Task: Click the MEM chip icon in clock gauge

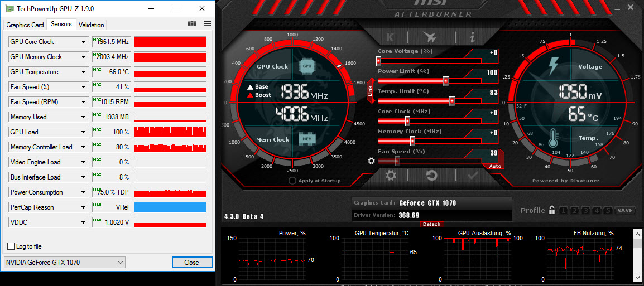Action: tap(307, 139)
